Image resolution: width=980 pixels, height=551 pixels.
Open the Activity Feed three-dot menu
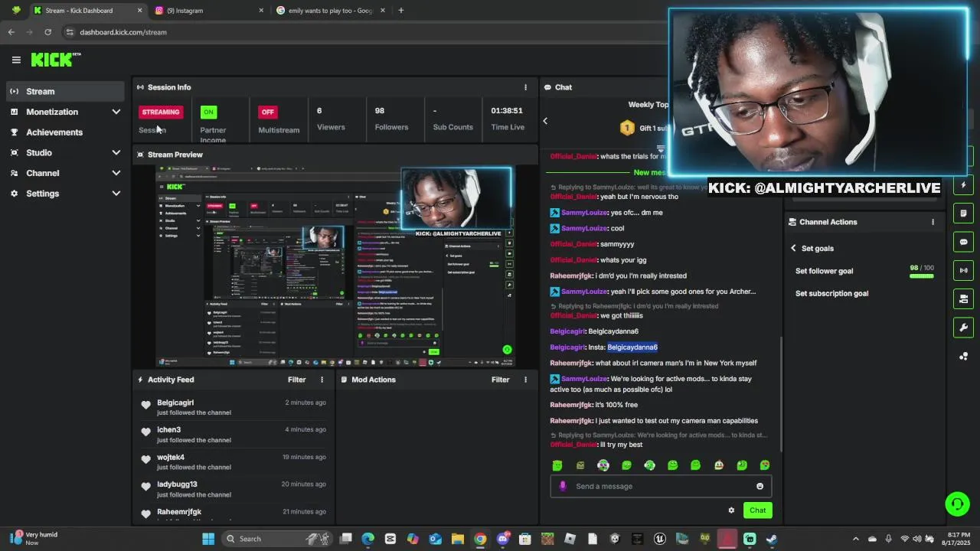pyautogui.click(x=322, y=380)
